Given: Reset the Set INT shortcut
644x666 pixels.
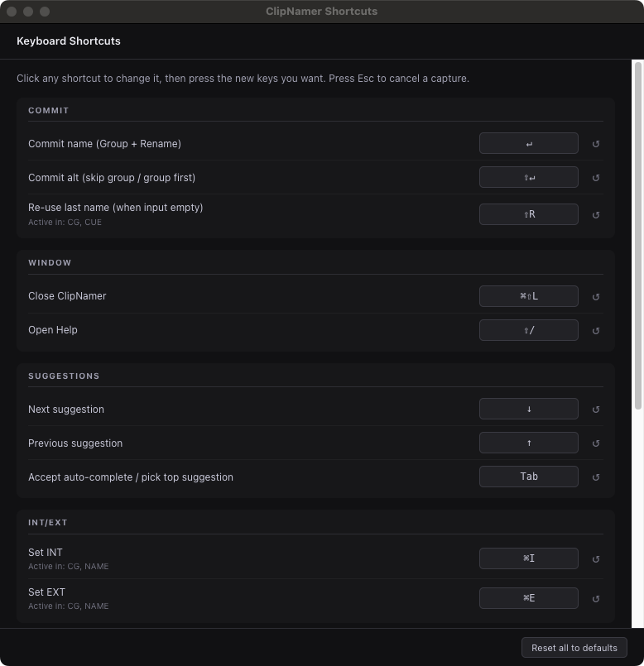Looking at the screenshot, I should (x=596, y=559).
